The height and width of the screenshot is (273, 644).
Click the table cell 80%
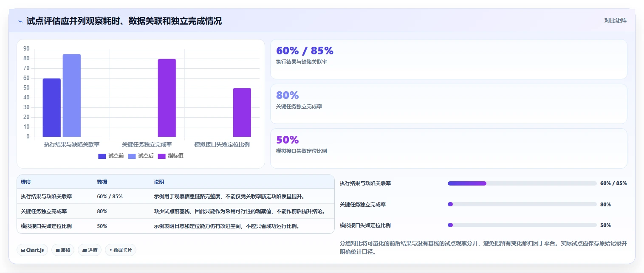click(102, 211)
